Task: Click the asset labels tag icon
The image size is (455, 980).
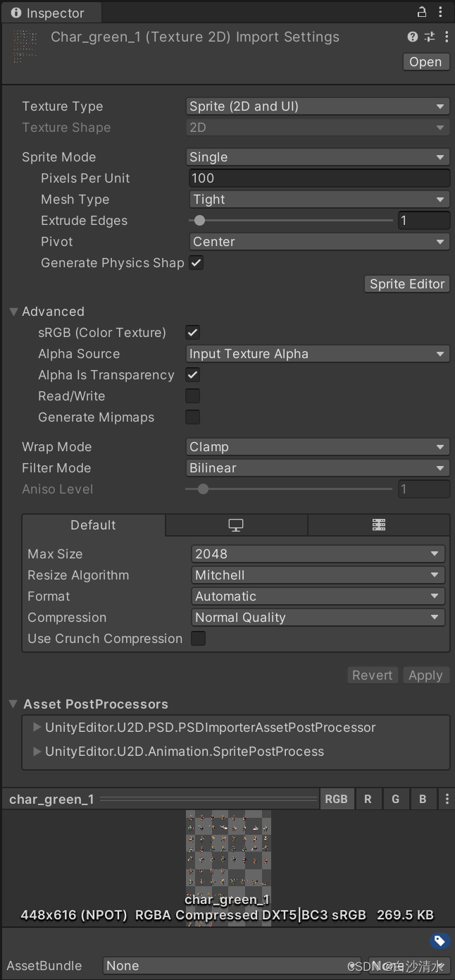Action: click(439, 941)
